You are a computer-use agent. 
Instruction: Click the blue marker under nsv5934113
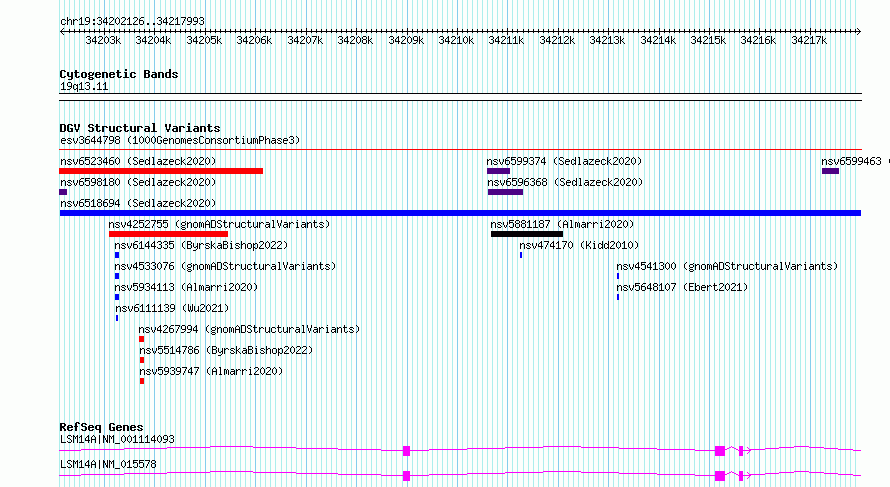tap(117, 297)
